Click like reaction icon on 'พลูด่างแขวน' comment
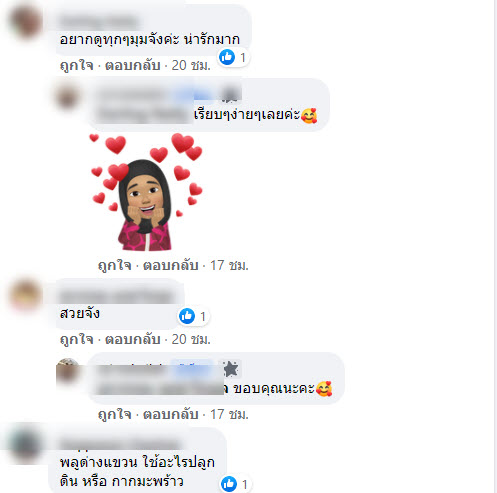Image resolution: width=497 pixels, height=493 pixels. (229, 484)
